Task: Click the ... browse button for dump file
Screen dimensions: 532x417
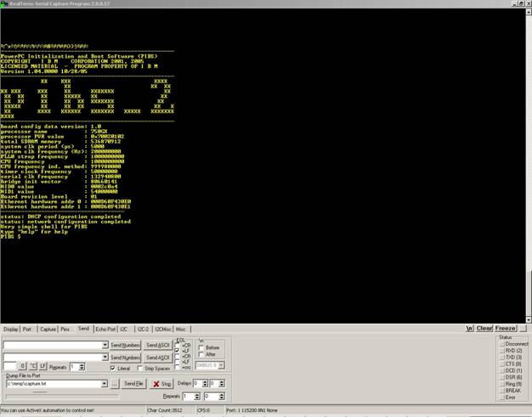Action: click(x=115, y=384)
